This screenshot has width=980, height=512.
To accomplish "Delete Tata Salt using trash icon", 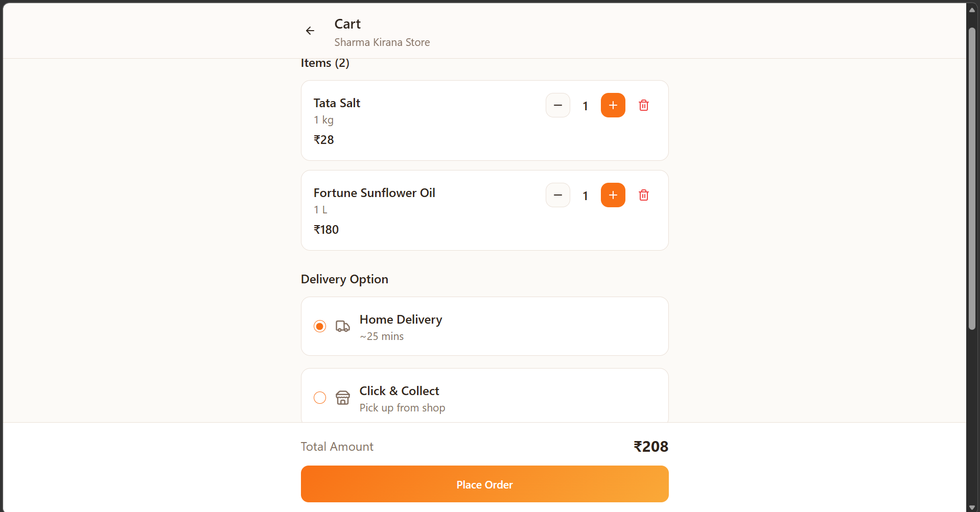I will 643,105.
